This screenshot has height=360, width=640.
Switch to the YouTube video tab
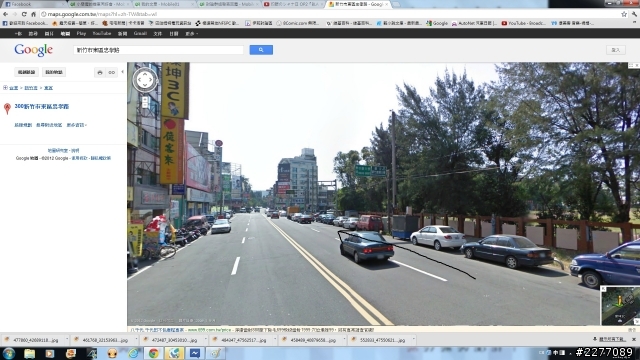293,4
